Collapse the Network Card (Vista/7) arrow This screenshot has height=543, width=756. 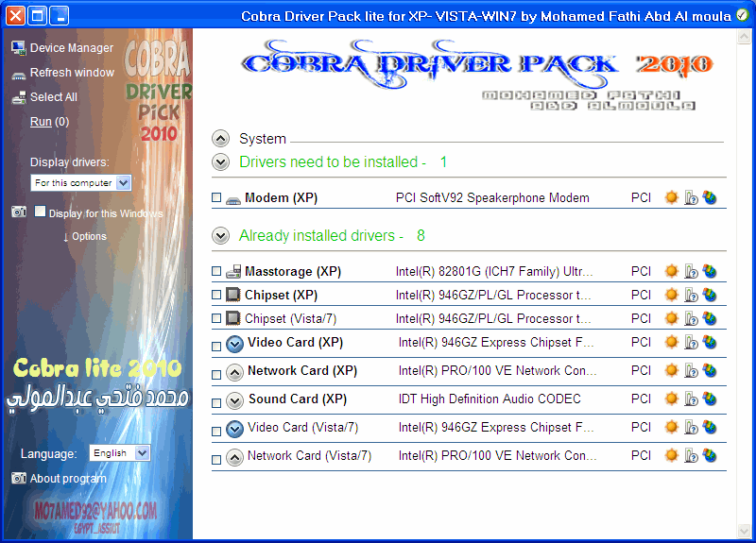point(234,458)
